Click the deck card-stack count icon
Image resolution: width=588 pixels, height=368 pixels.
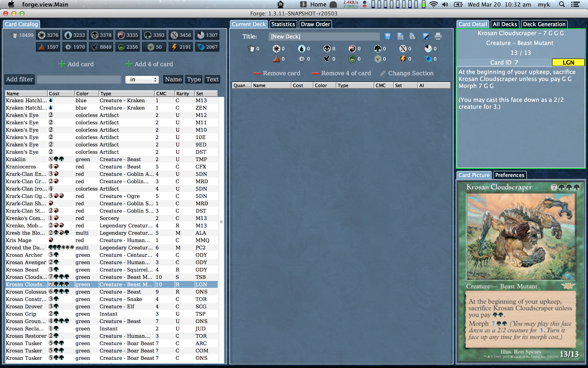[251, 49]
